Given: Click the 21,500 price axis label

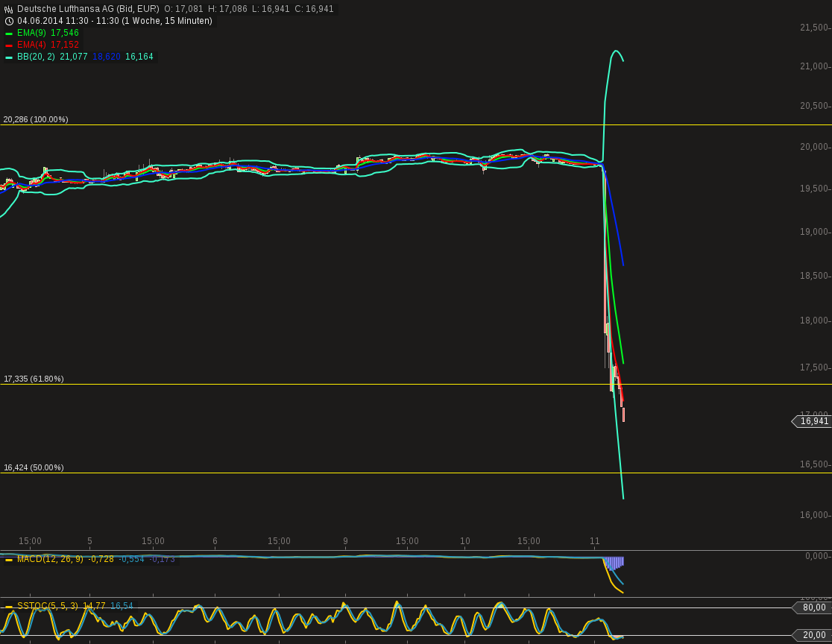Looking at the screenshot, I should (x=815, y=28).
